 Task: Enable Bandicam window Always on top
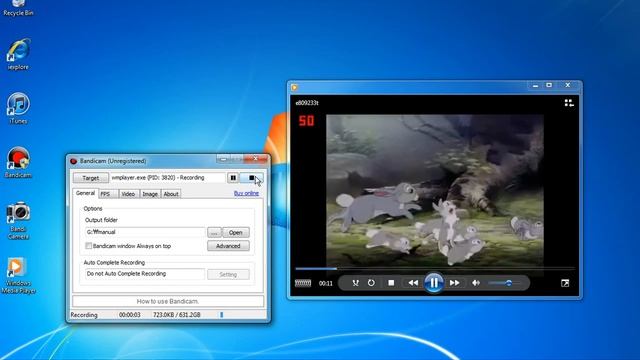[x=88, y=246]
